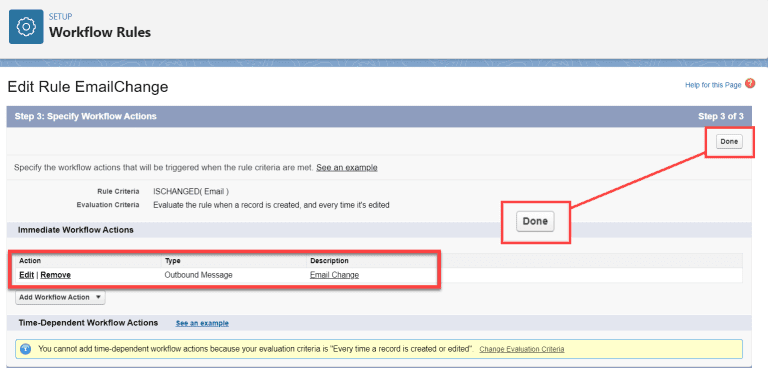Click Edit for the Outbound Message action
768x379 pixels.
coord(26,275)
